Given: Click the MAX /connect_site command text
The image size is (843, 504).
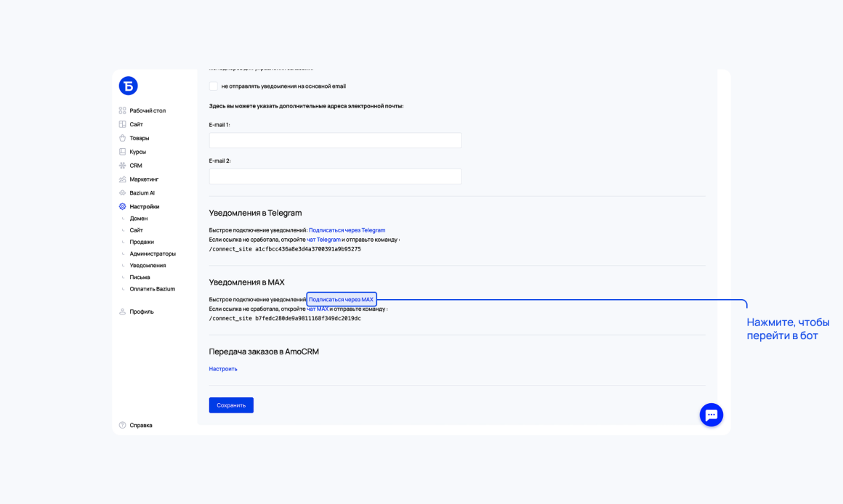Looking at the screenshot, I should (x=285, y=319).
